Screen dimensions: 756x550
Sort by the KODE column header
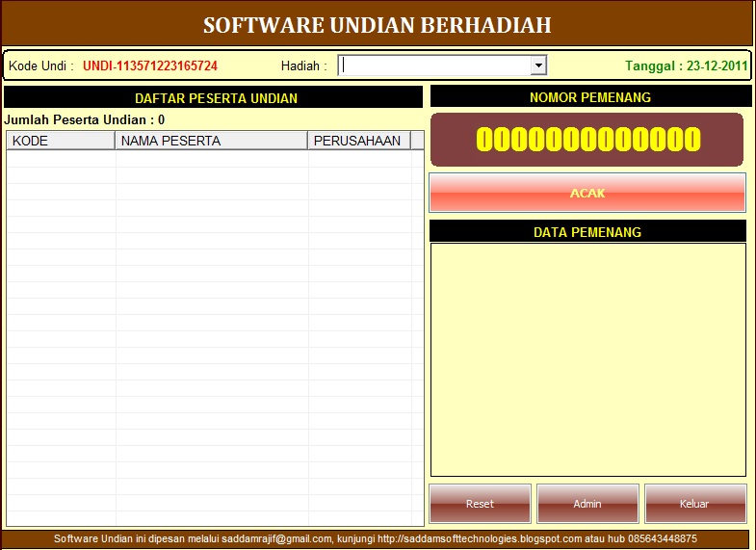pyautogui.click(x=61, y=141)
